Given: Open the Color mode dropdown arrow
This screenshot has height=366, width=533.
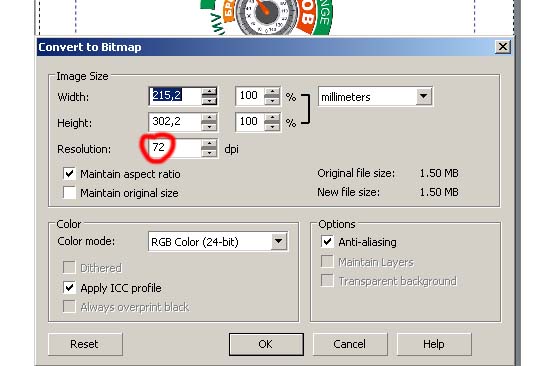Looking at the screenshot, I should point(279,241).
